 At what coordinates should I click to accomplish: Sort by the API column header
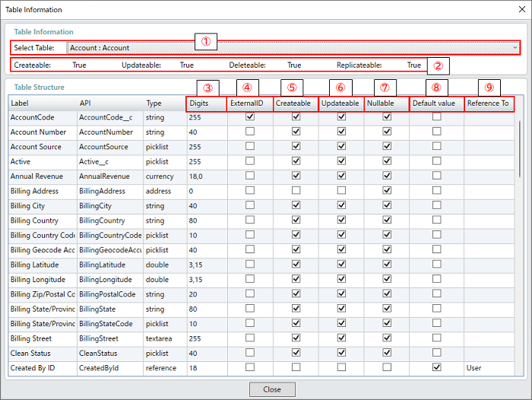[110, 103]
